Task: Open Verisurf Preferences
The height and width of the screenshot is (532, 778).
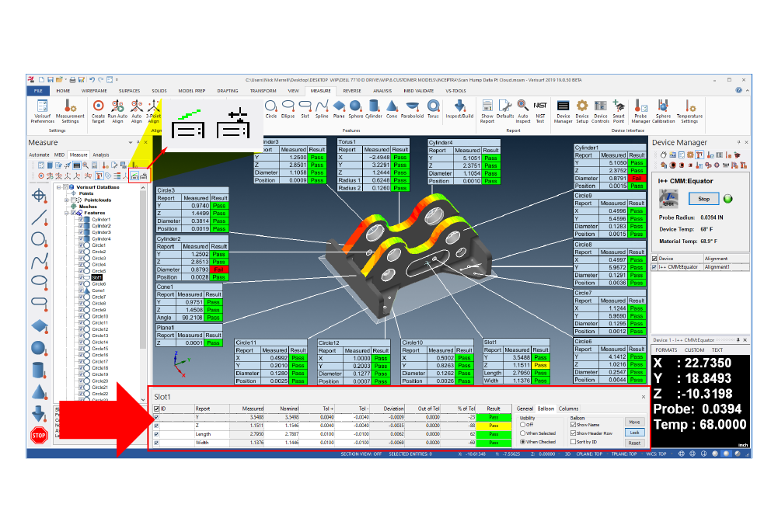Action: pyautogui.click(x=42, y=111)
